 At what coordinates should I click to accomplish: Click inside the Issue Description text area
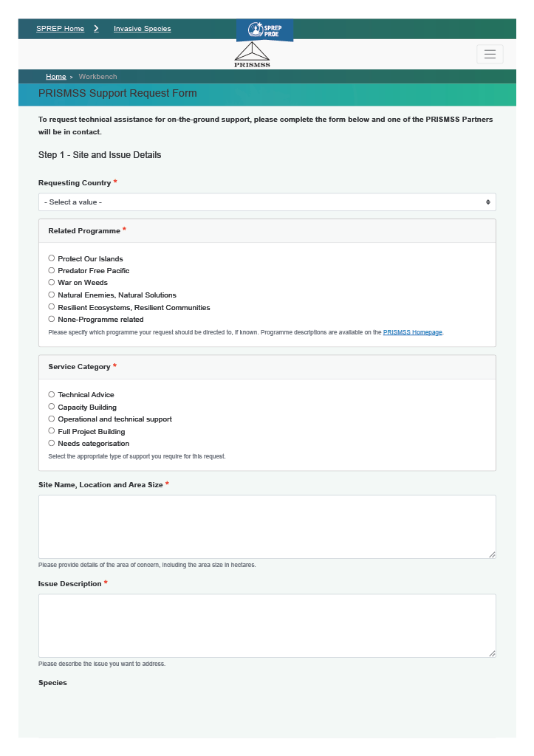tap(267, 624)
